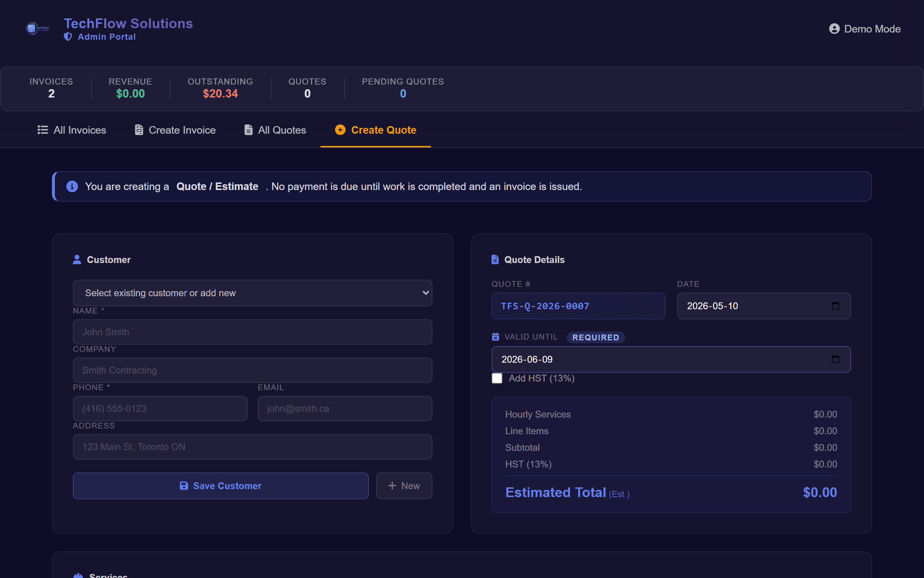Click the Quotes count stat

(x=308, y=94)
